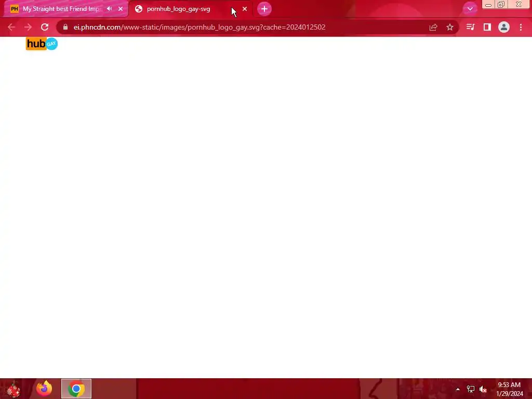Open the muted volume tray icon
The height and width of the screenshot is (399, 532).
(483, 389)
